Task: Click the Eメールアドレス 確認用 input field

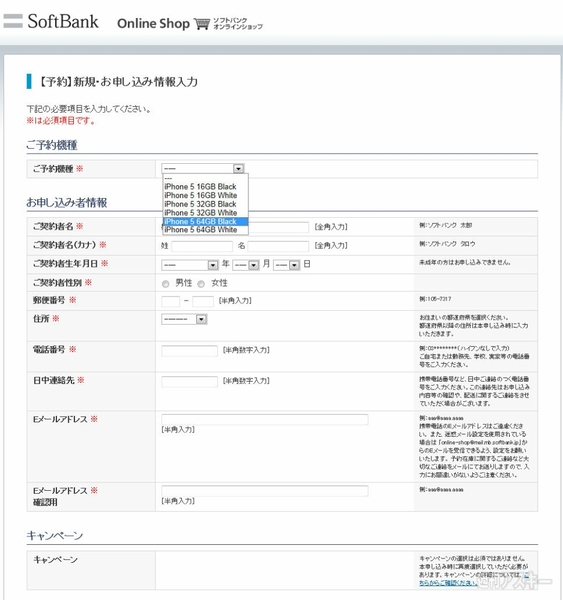Action: click(x=265, y=491)
